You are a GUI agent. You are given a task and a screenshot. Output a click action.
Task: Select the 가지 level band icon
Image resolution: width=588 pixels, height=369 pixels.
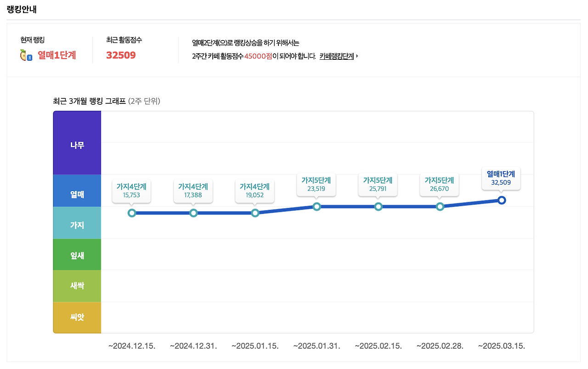[77, 223]
